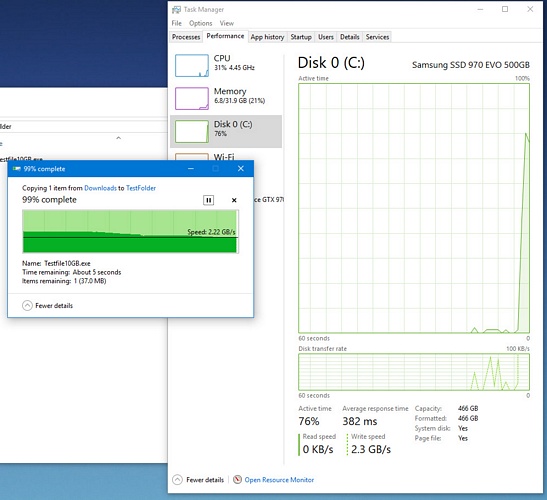
Task: Click the Time remaining About 5 seconds text
Action: pyautogui.click(x=72, y=272)
